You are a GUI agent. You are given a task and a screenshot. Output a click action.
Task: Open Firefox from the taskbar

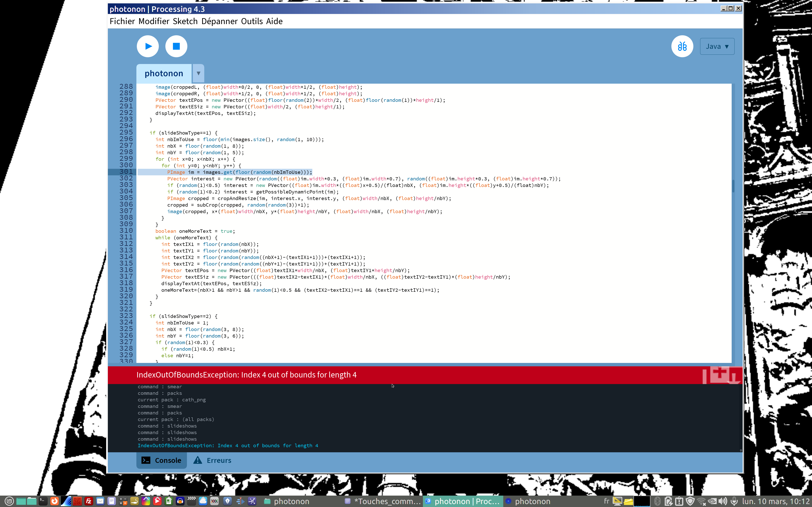(54, 501)
